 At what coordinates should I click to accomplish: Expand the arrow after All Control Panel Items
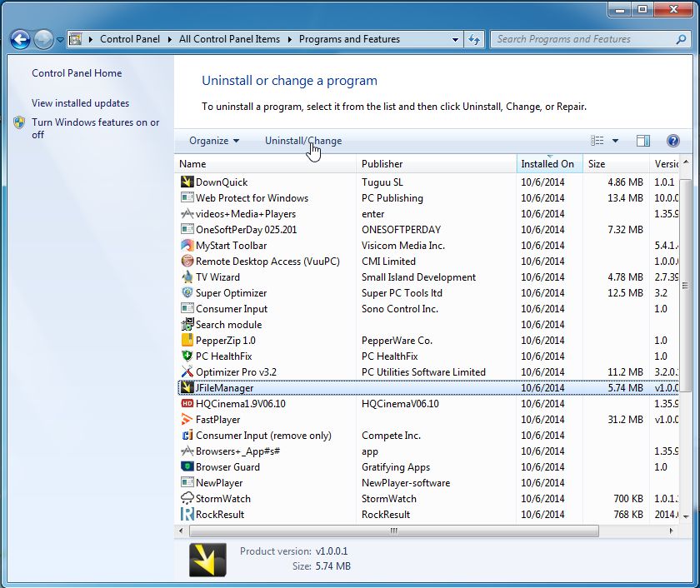[290, 39]
